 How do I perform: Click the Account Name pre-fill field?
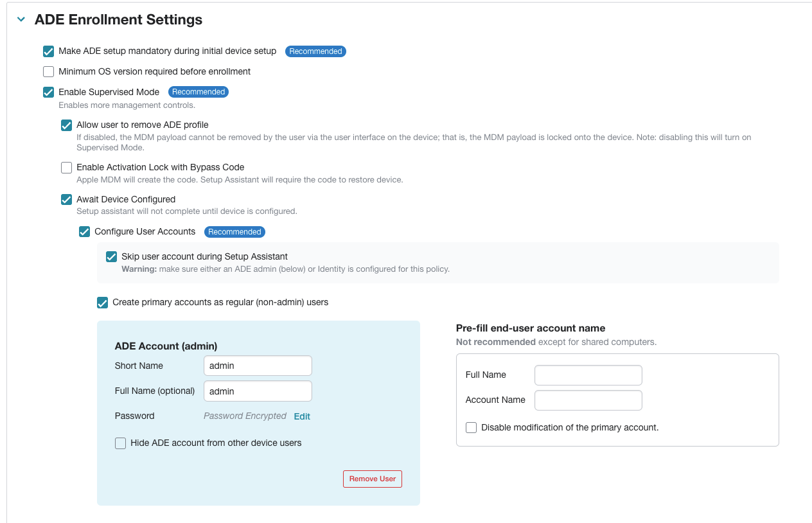pyautogui.click(x=588, y=400)
